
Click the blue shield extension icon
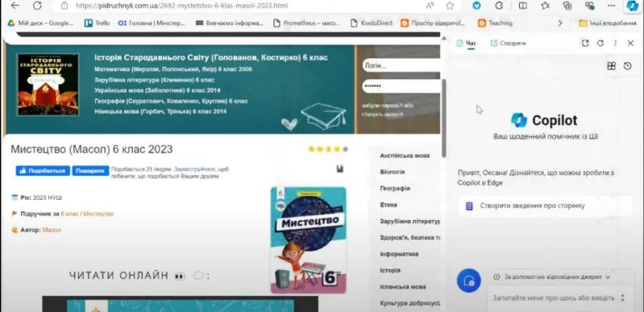476,6
